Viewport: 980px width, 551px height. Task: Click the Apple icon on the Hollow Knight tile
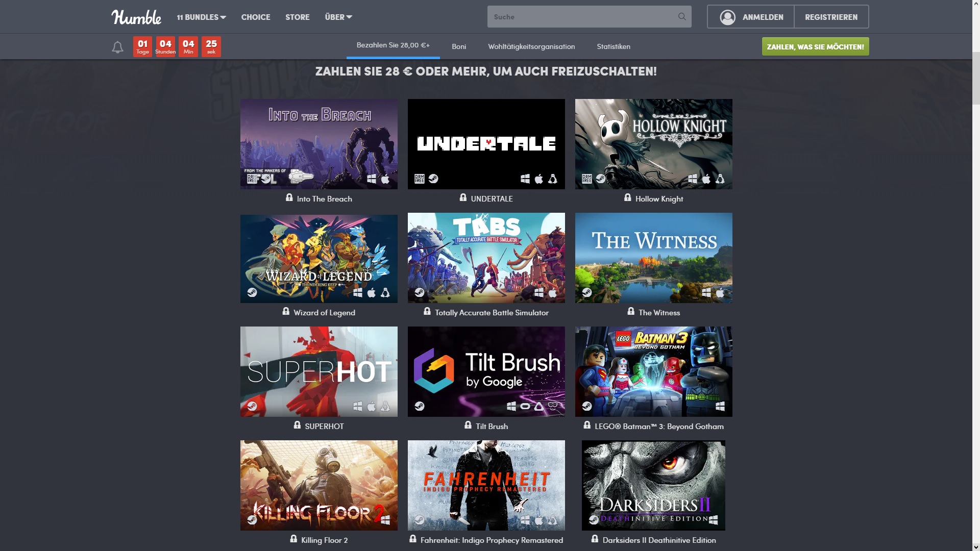point(706,179)
